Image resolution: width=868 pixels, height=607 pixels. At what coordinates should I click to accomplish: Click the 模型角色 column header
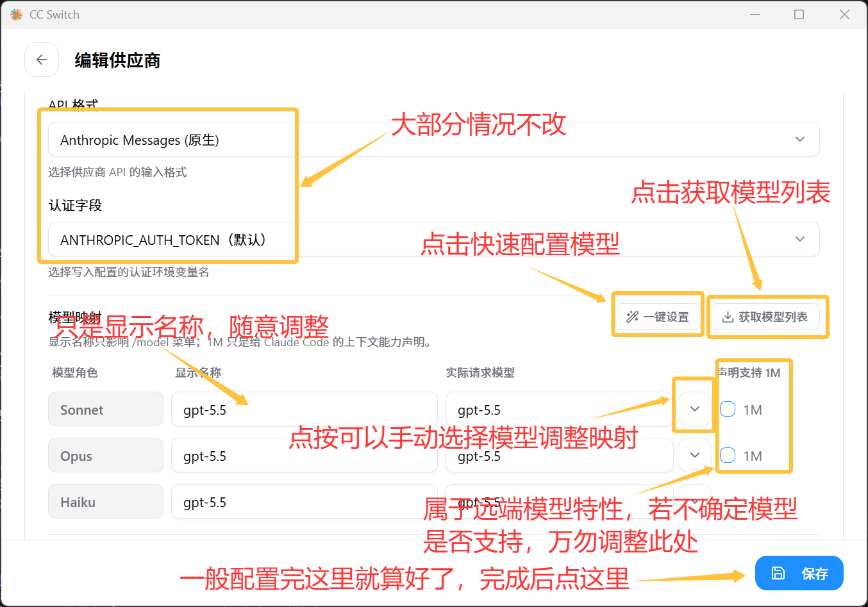[75, 372]
